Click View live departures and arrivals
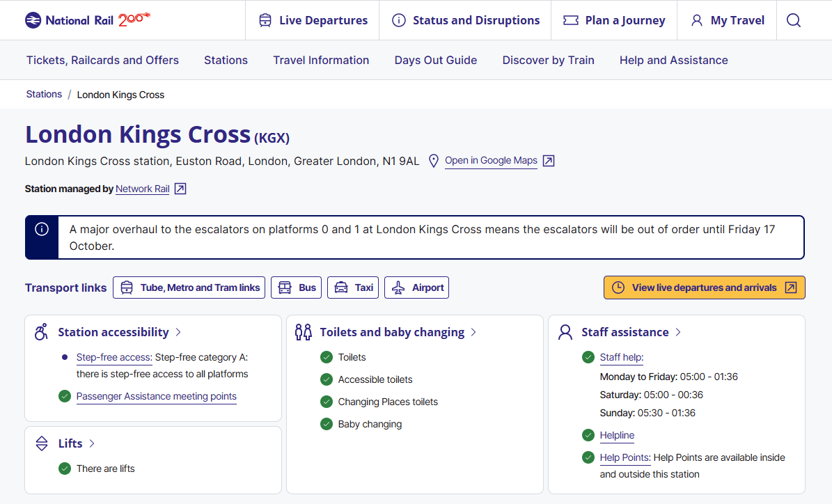This screenshot has height=504, width=832. [704, 288]
